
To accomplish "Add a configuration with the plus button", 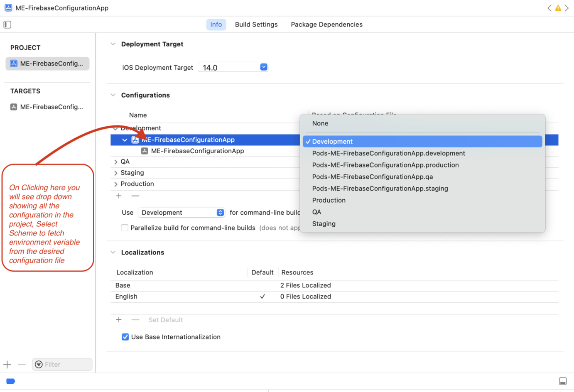I will click(x=119, y=196).
